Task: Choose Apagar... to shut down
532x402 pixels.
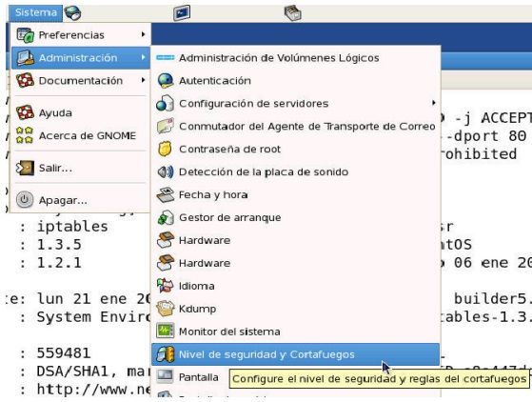Action: pos(81,200)
